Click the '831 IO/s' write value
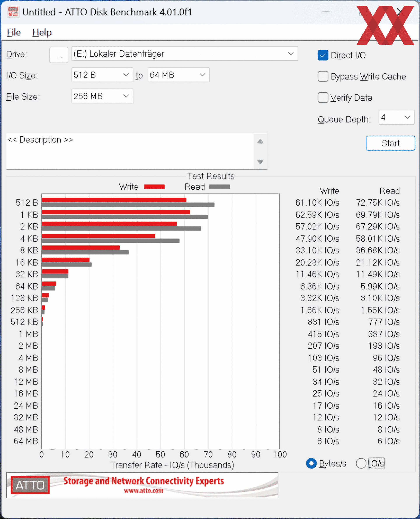 pyautogui.click(x=324, y=322)
